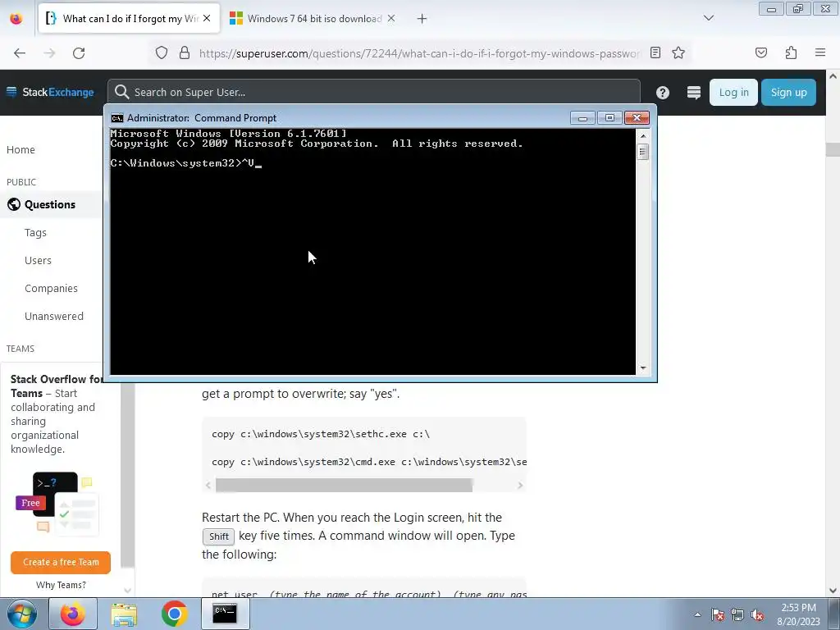
Task: Click Command Prompt taskbar button
Action: [x=225, y=614]
